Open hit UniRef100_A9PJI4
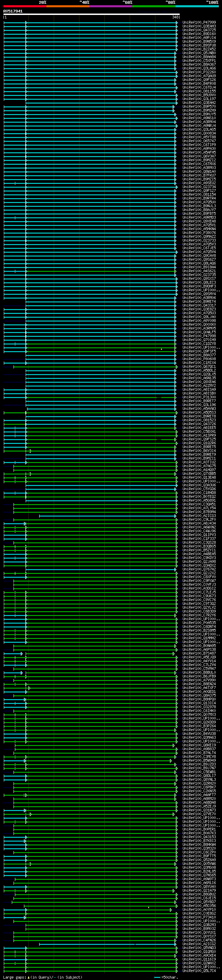The height and width of the screenshot is (980, 222). [199, 38]
